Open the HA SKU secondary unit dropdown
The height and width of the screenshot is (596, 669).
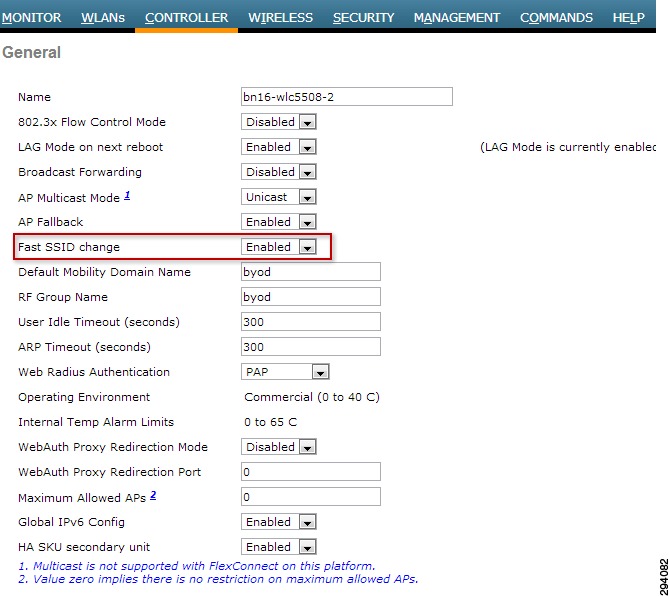279,547
